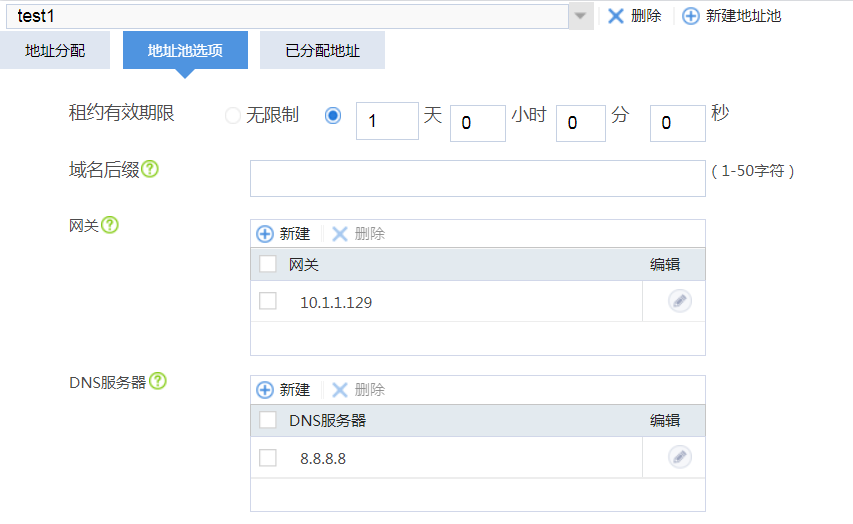Add a new DNS server with 新建
The height and width of the screenshot is (524, 853).
point(284,390)
